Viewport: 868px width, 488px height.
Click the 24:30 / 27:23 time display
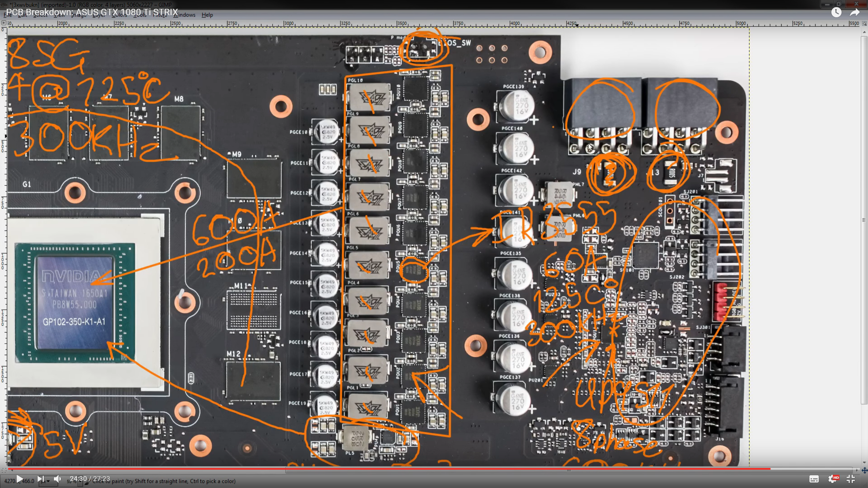[90, 479]
